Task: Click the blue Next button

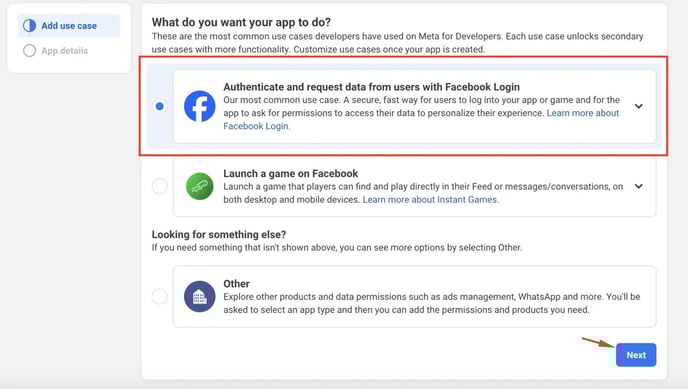Action: 636,355
